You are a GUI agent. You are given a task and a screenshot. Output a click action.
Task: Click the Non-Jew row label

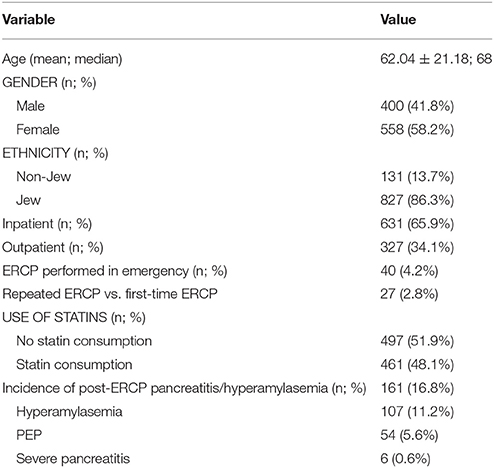click(44, 176)
